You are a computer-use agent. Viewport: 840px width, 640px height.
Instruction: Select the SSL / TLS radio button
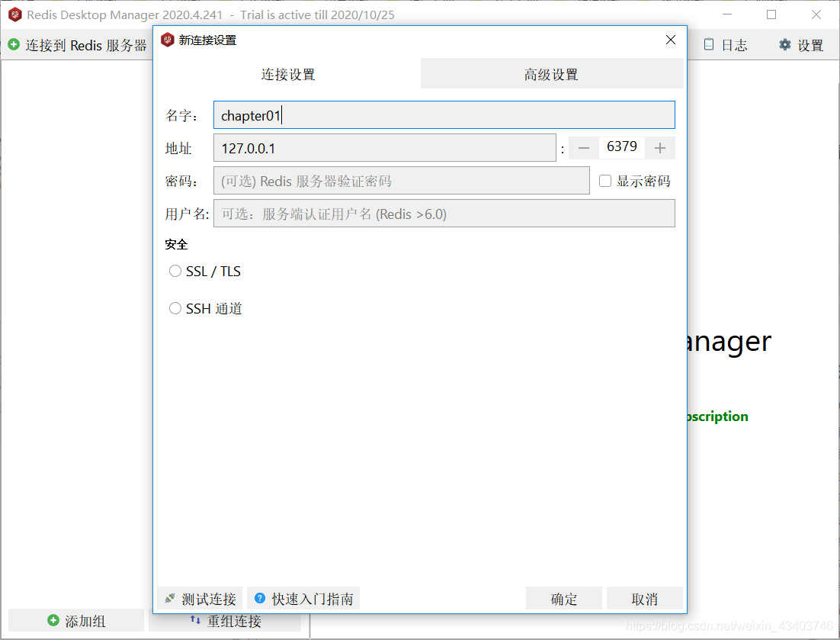click(x=175, y=271)
